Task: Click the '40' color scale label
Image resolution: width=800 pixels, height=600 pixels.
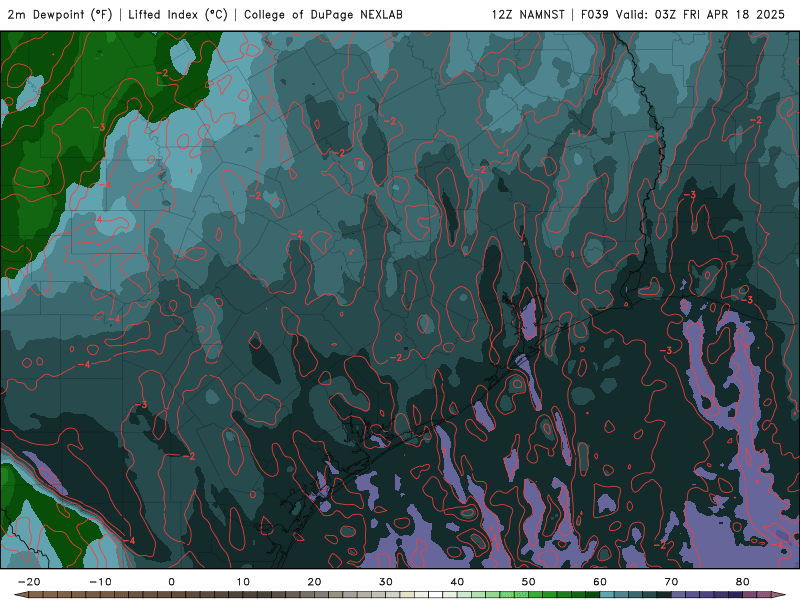Action: point(457,582)
